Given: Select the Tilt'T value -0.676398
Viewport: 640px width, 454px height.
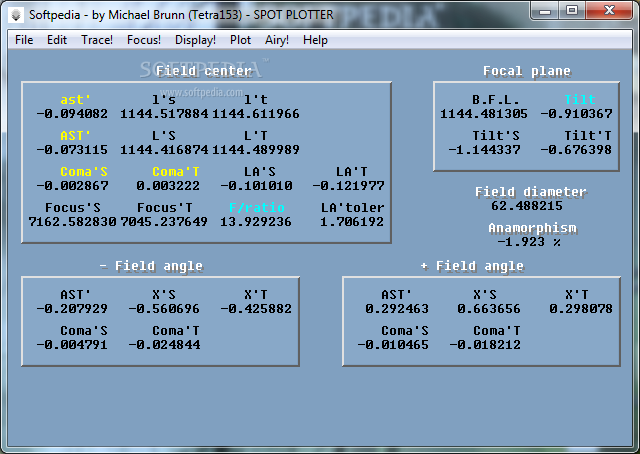Looking at the screenshot, I should tap(576, 149).
